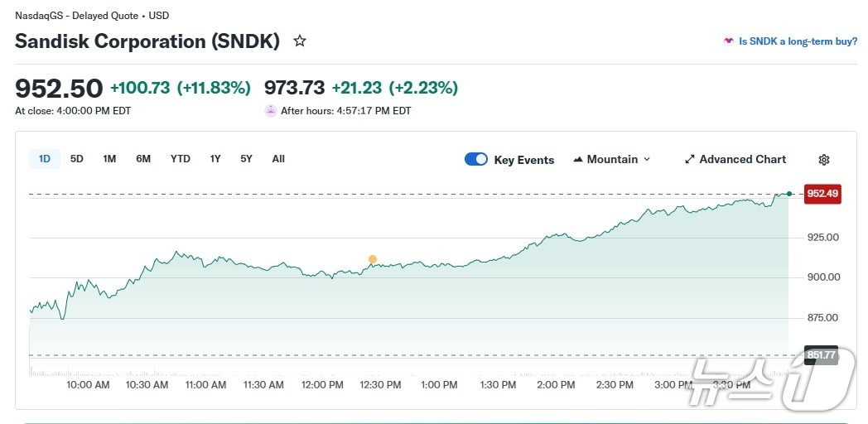The width and height of the screenshot is (868, 424).
Task: Select the 1M range tab
Action: click(109, 159)
